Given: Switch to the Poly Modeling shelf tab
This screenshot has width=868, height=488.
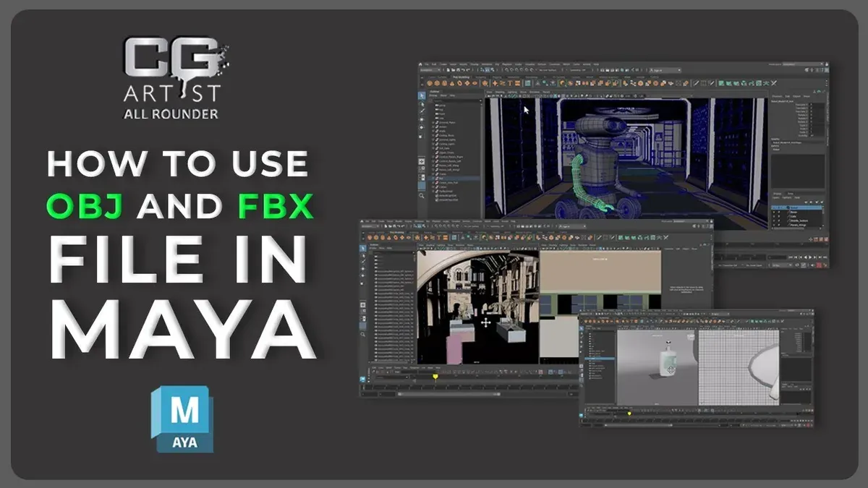Looking at the screenshot, I should coord(461,77).
